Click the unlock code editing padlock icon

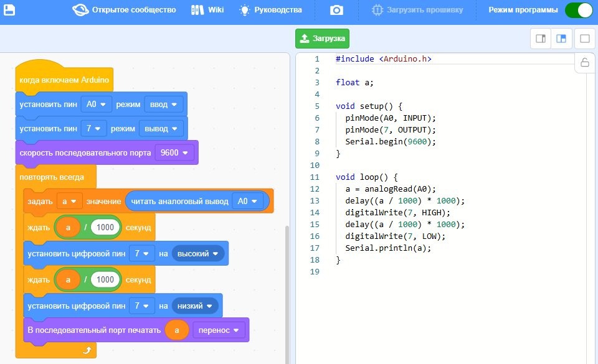585,62
